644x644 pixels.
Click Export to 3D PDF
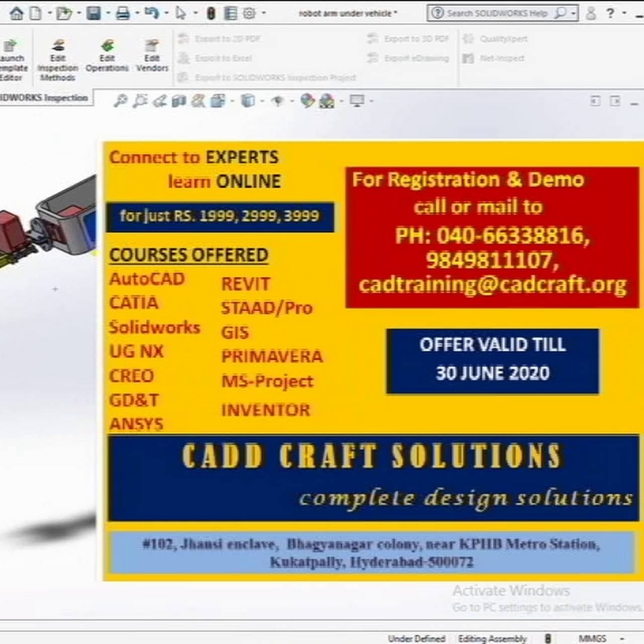pyautogui.click(x=408, y=39)
